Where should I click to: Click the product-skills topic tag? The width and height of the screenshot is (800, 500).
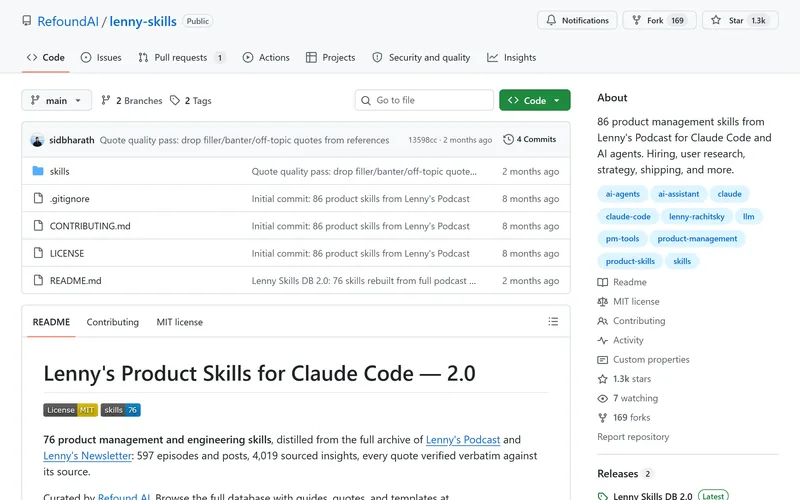pos(630,261)
